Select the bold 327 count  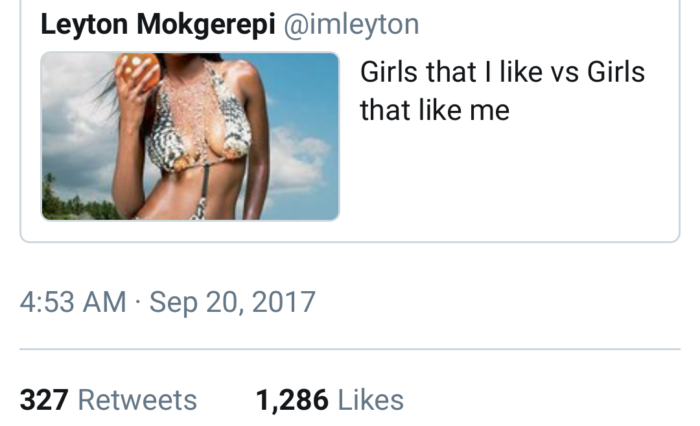44,400
